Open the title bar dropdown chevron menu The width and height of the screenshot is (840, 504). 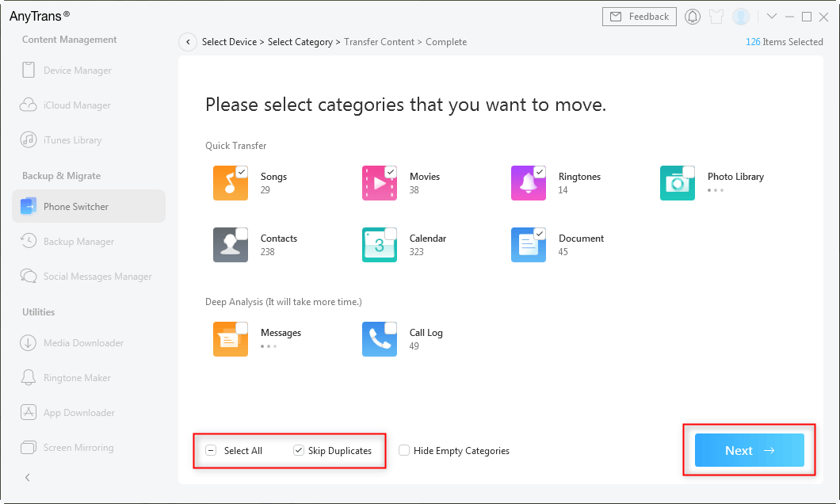pos(772,17)
